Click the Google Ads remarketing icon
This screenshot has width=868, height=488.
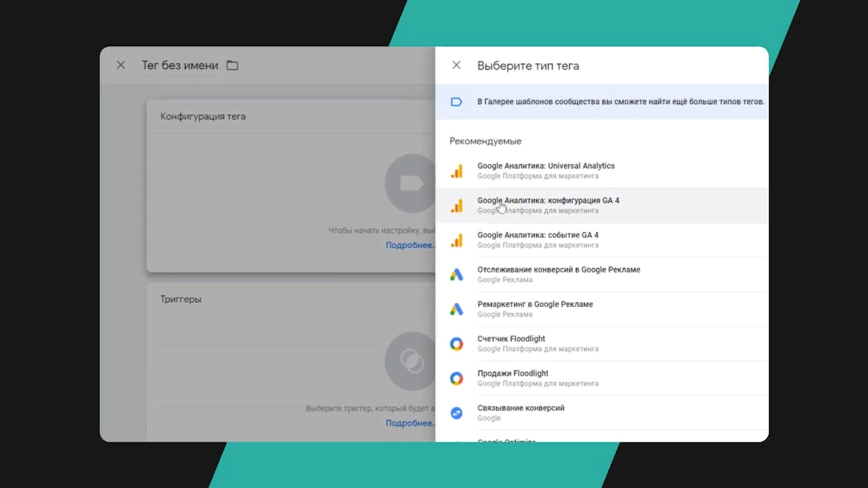457,309
